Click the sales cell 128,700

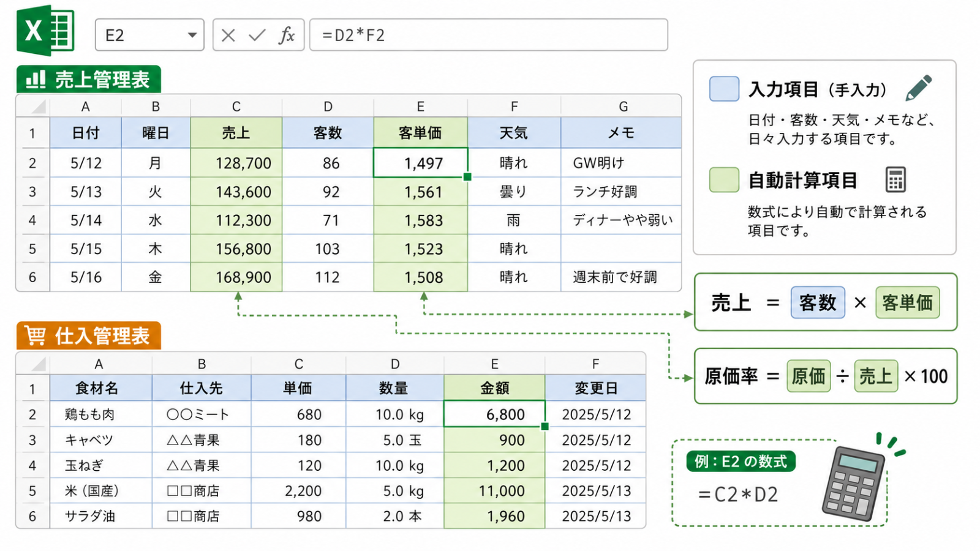pyautogui.click(x=236, y=163)
